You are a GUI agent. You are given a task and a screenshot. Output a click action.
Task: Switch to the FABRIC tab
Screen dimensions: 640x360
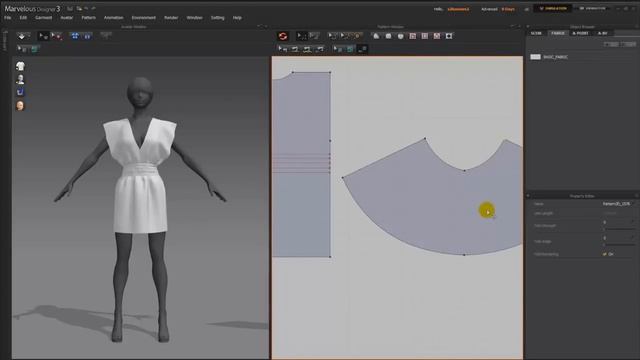[x=558, y=33]
